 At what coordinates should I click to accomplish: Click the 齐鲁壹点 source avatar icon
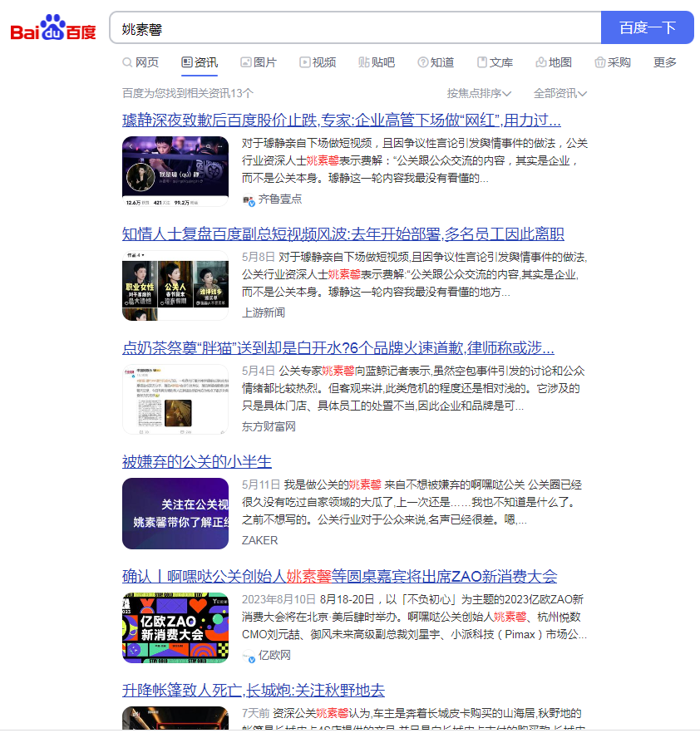[249, 200]
